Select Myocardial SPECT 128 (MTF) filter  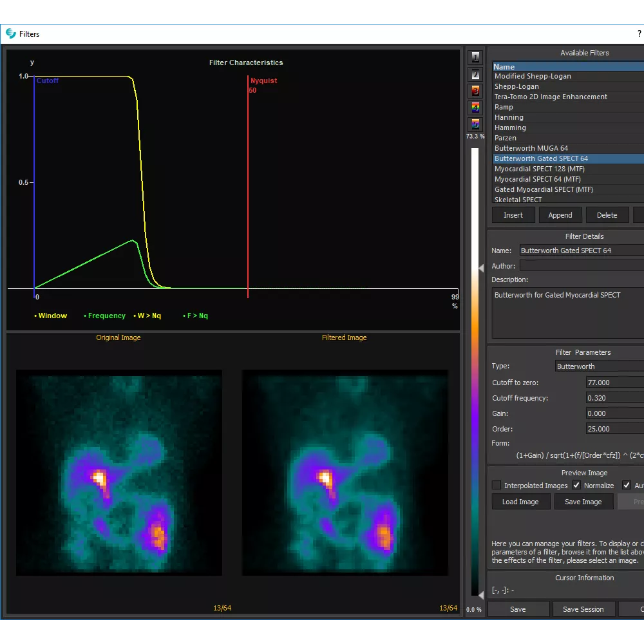click(568, 169)
